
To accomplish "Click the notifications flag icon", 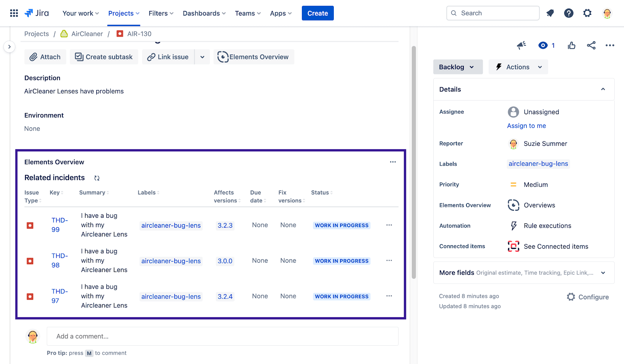I will click(550, 13).
